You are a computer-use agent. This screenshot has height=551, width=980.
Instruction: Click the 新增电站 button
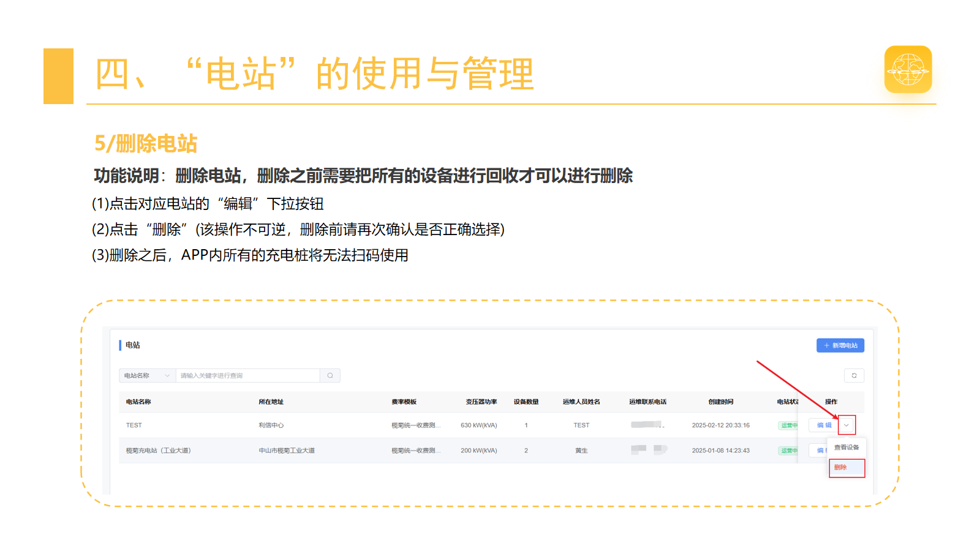pyautogui.click(x=840, y=345)
